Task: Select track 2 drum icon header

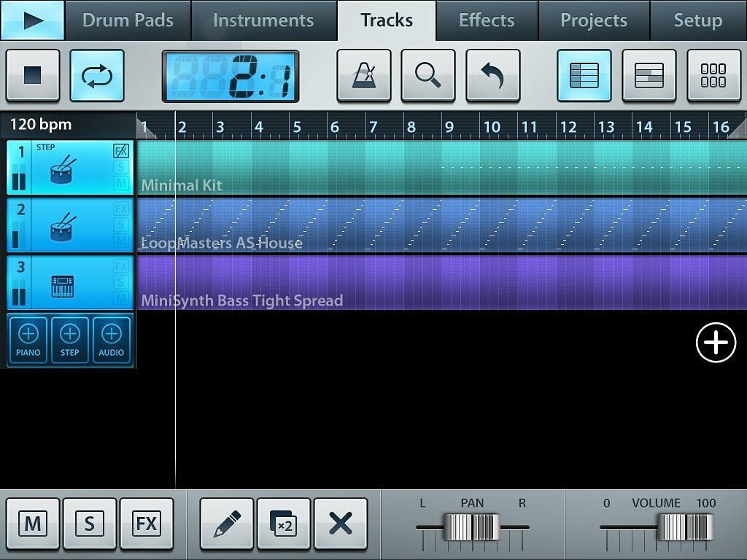Action: coord(62,226)
